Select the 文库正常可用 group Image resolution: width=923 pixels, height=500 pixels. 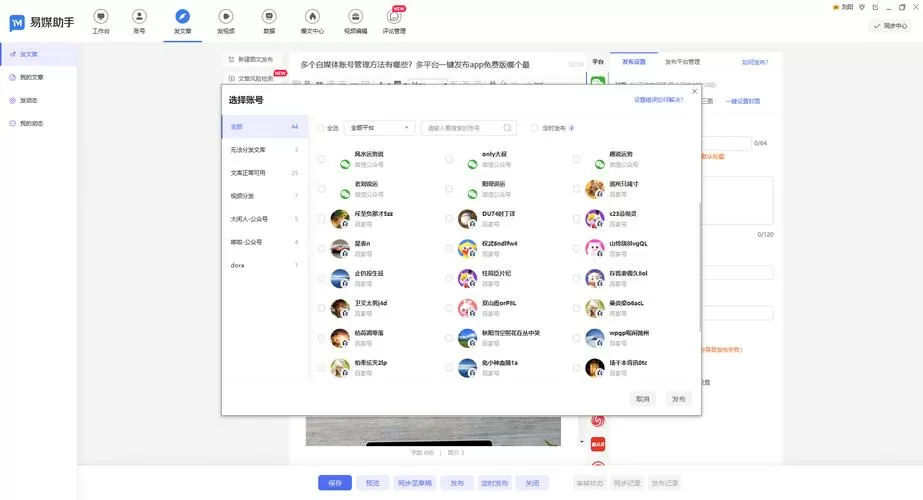[x=264, y=173]
